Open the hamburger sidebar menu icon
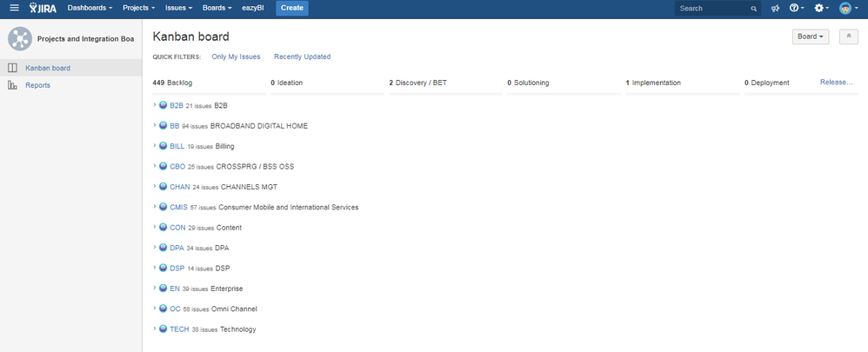 point(14,8)
